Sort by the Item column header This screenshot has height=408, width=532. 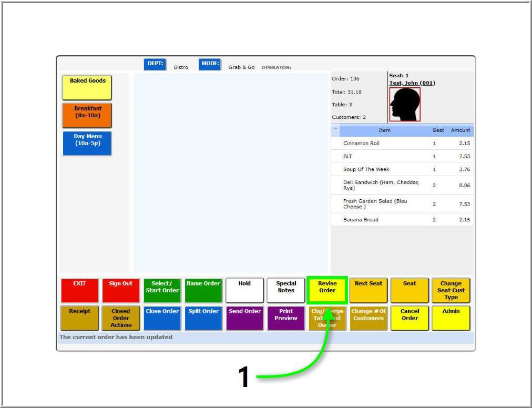pyautogui.click(x=385, y=130)
